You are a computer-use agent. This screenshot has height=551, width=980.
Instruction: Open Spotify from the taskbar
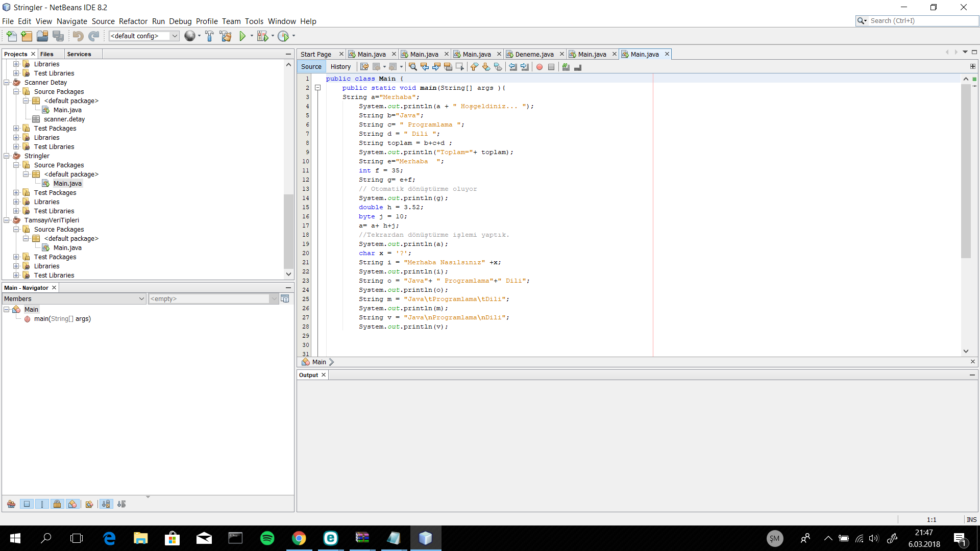267,538
